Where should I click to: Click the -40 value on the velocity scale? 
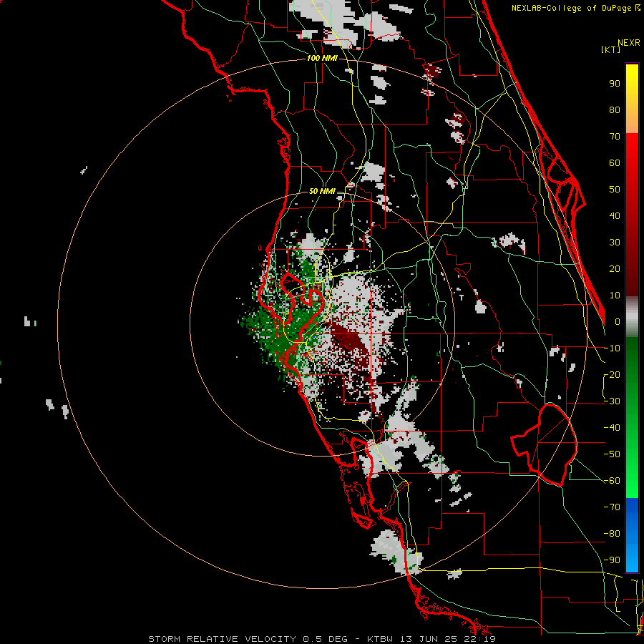(612, 428)
